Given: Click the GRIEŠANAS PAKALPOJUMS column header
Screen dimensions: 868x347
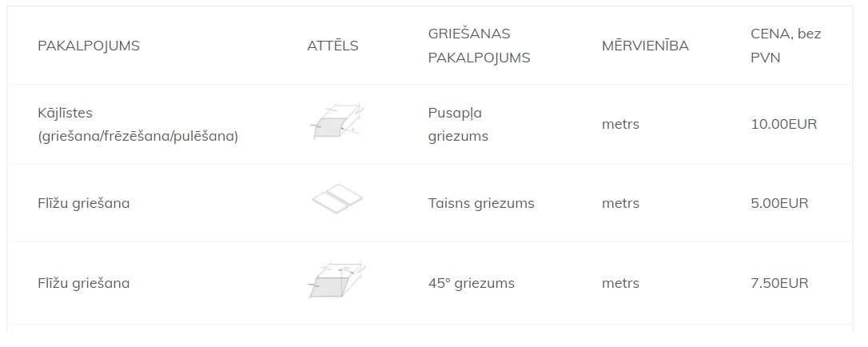Looking at the screenshot, I should tap(479, 46).
